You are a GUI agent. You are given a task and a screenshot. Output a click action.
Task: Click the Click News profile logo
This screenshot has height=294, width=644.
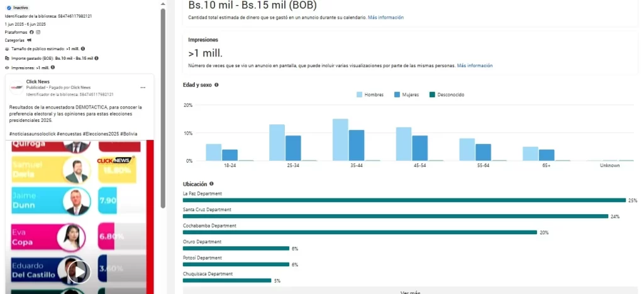(x=16, y=87)
